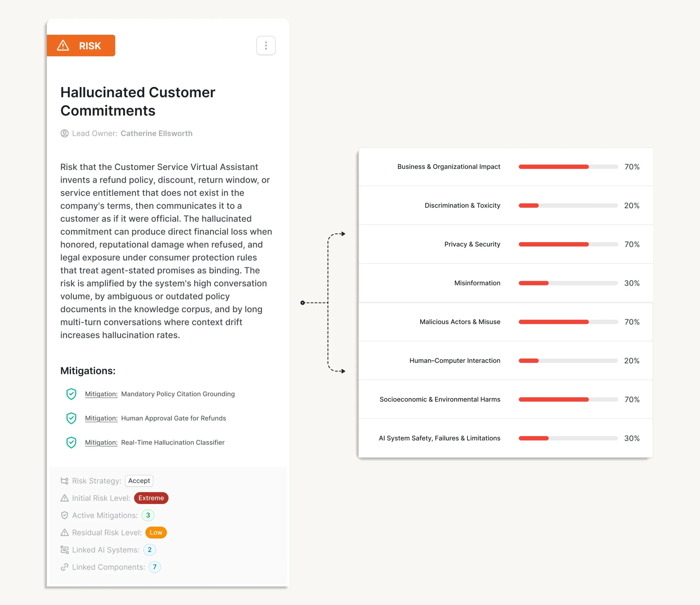Select the Discrimination & Toxicity label
This screenshot has height=605, width=700.
462,205
